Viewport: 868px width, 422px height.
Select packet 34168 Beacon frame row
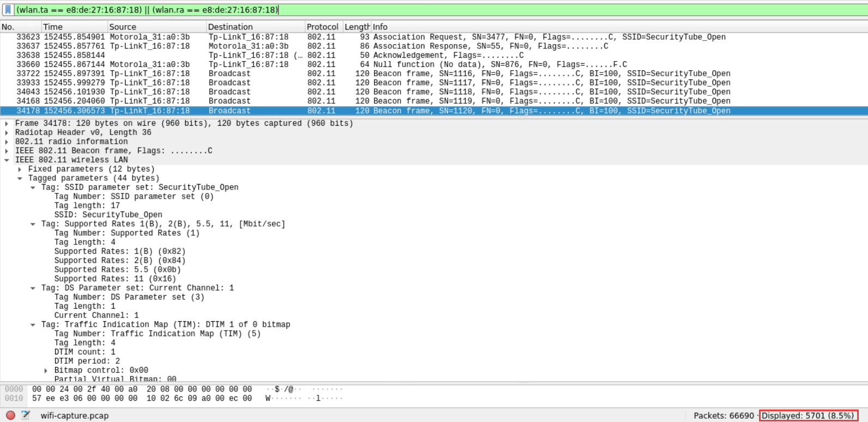[434, 101]
